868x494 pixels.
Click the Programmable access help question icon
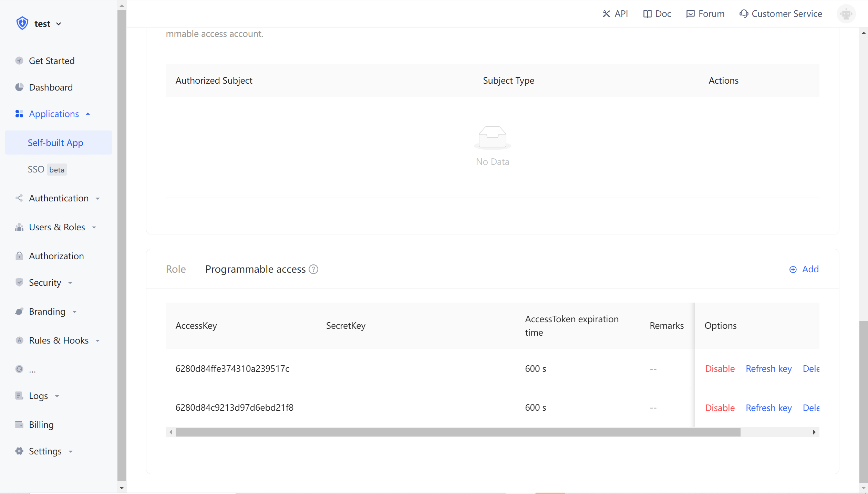pos(313,269)
